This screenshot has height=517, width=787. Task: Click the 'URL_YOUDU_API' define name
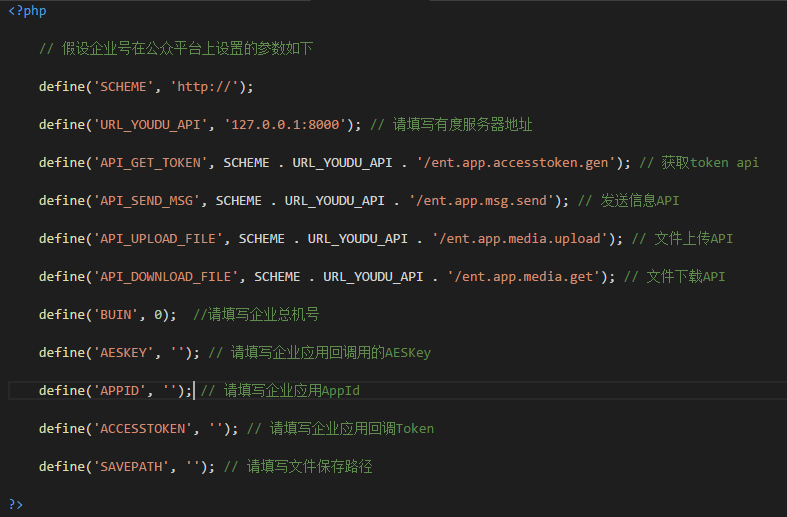point(150,124)
